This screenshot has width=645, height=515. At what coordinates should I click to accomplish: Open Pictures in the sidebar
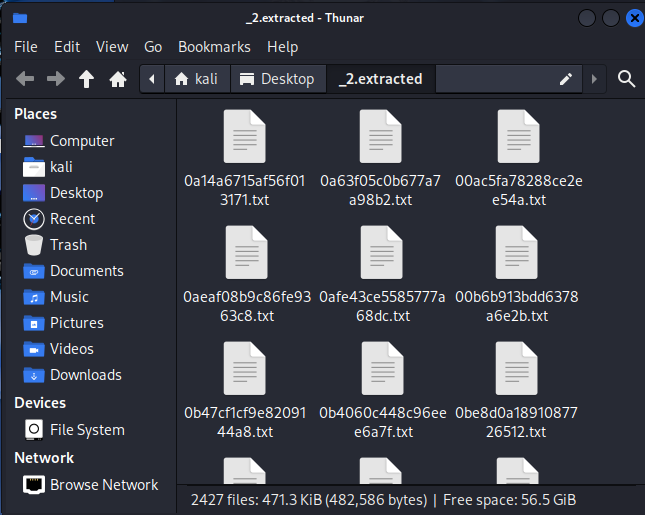(63, 323)
